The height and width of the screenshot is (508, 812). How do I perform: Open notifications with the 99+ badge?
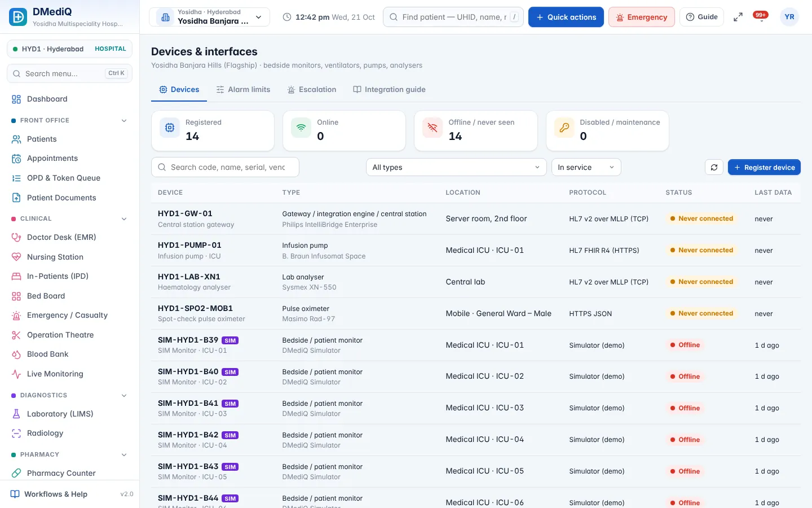pos(761,17)
